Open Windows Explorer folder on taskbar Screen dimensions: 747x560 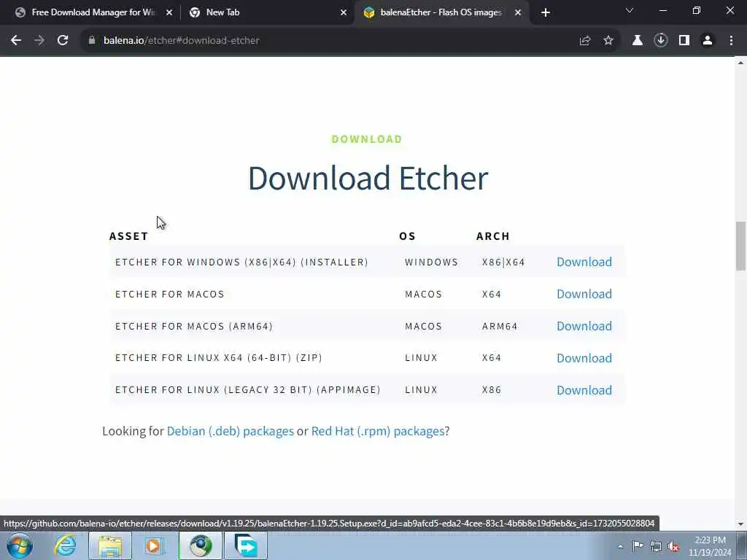coord(110,545)
